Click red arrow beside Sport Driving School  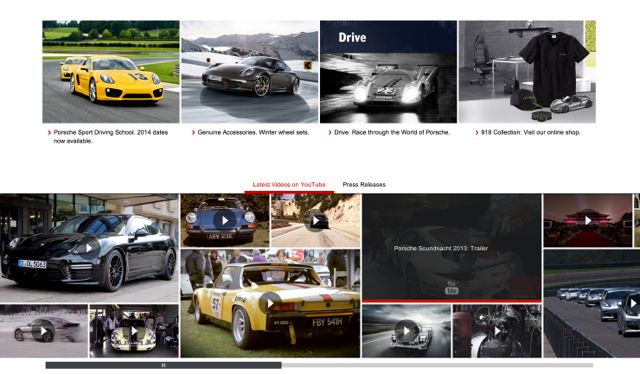point(49,132)
